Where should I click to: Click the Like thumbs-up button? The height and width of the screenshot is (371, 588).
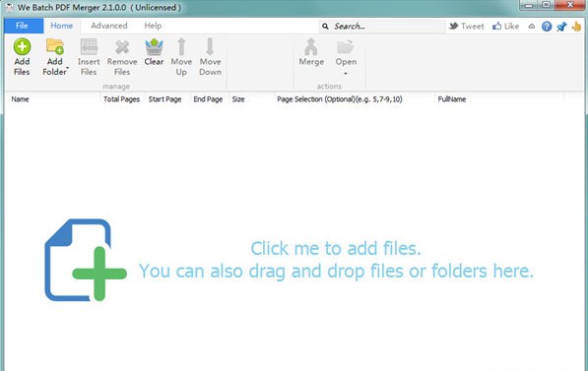(506, 27)
